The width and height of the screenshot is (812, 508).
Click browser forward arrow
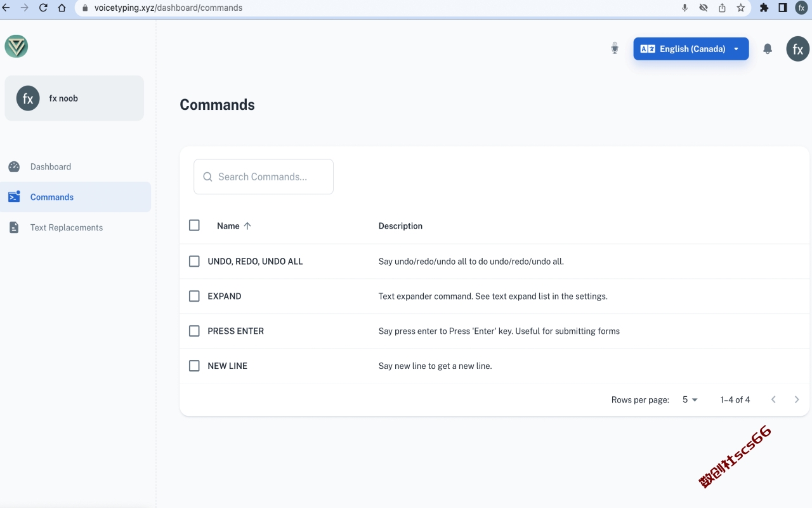25,8
